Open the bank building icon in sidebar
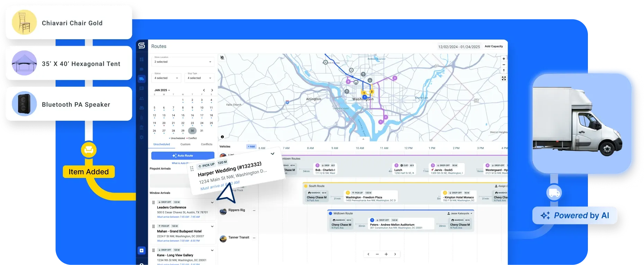Image resolution: width=644 pixels, height=265 pixels. click(x=142, y=127)
